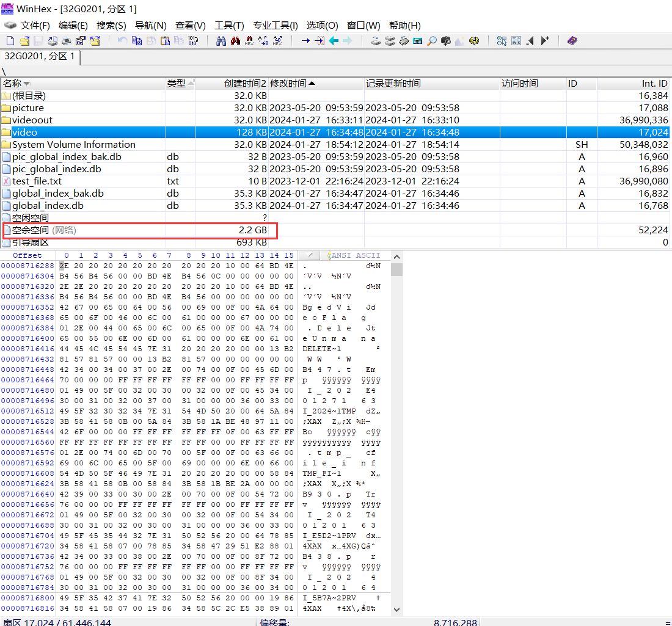Click the Print toolbar icon
Screen dimensions: 672x626
click(66, 41)
